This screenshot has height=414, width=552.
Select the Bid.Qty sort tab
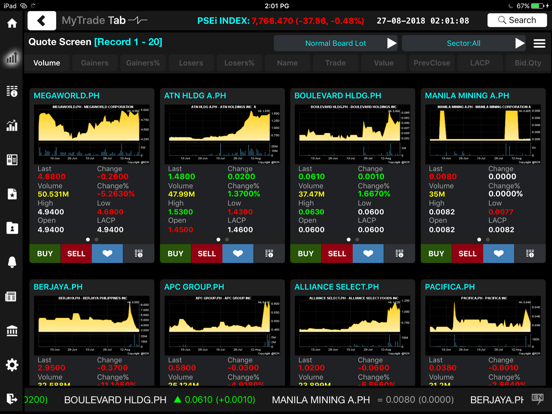[528, 63]
